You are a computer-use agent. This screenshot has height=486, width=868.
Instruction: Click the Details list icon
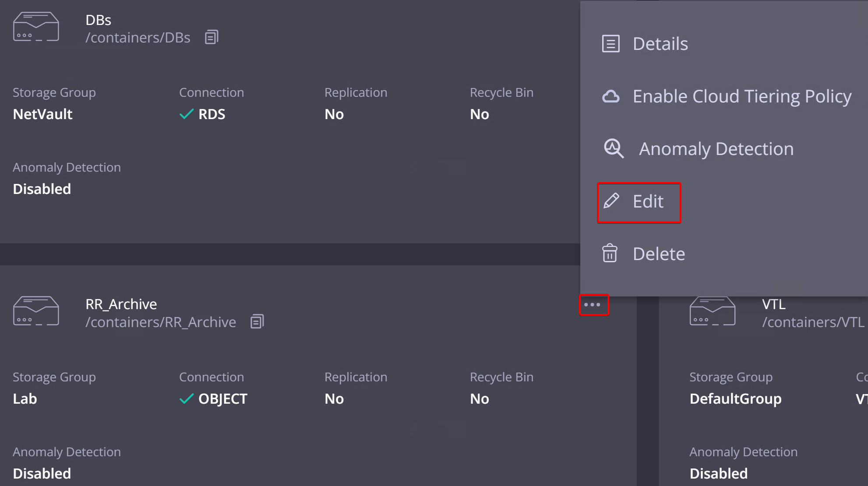[x=610, y=44]
